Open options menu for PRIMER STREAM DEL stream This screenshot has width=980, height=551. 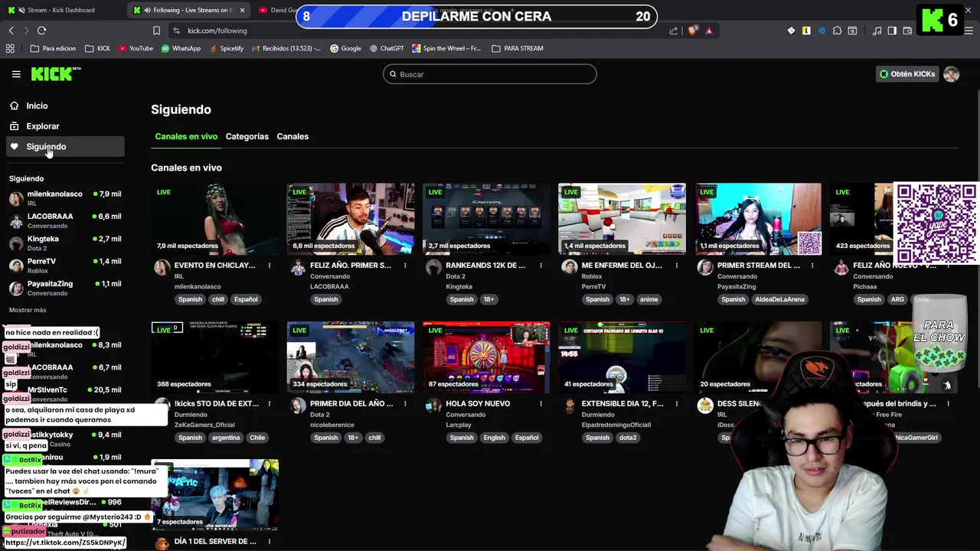tap(812, 266)
